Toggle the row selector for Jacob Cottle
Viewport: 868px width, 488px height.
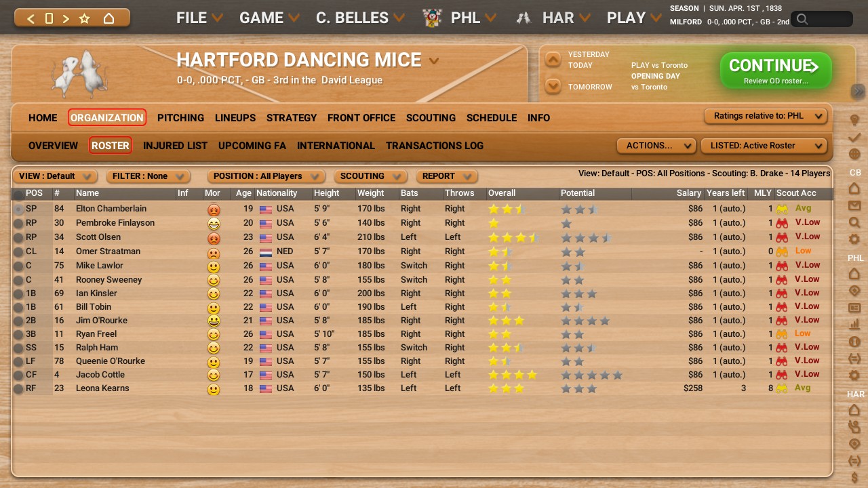tap(18, 375)
